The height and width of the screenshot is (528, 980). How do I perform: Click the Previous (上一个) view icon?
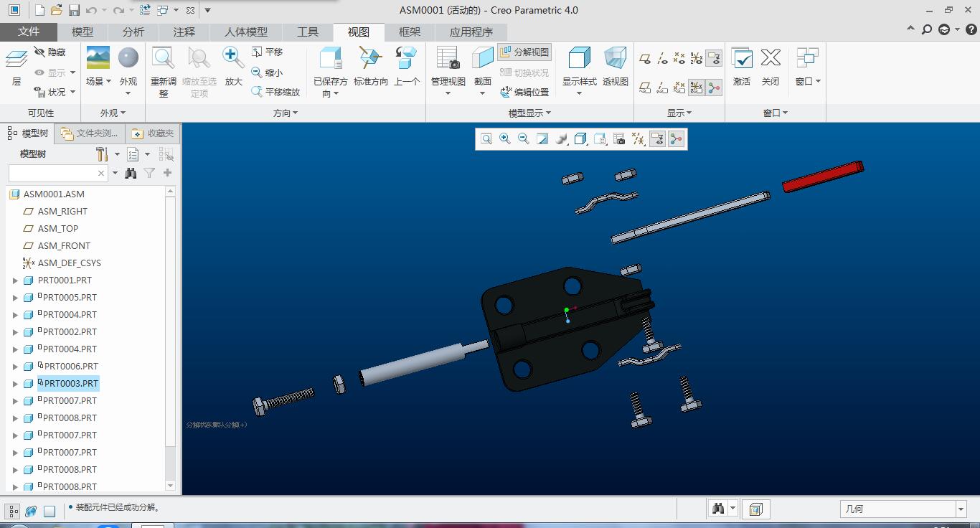point(407,67)
